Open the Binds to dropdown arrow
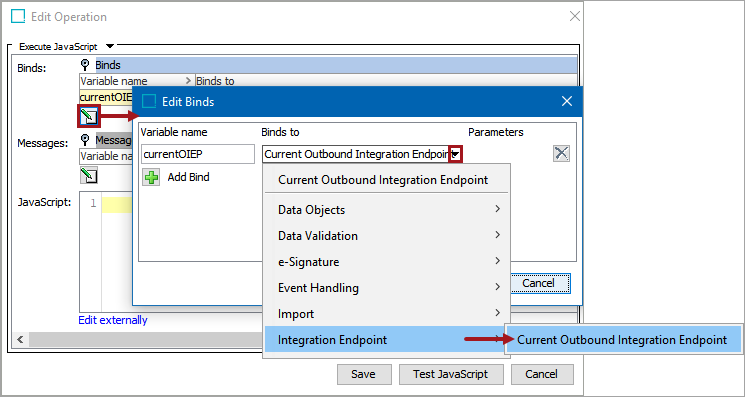The image size is (745, 397). click(x=456, y=154)
